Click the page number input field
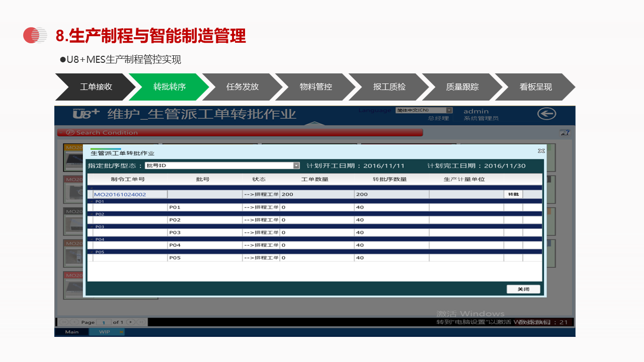644x362 pixels. pyautogui.click(x=104, y=322)
